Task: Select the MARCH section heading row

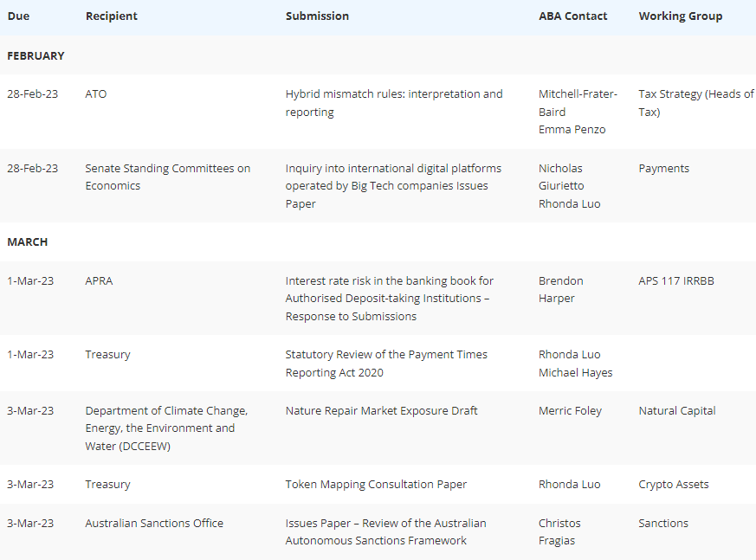Action: [378, 241]
